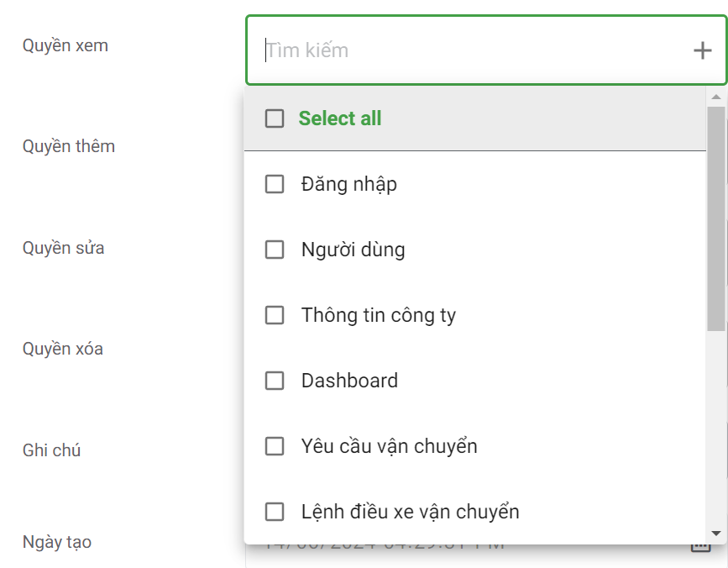Click the Quyền xóa field label
Viewport: 728px width, 568px height.
(63, 349)
